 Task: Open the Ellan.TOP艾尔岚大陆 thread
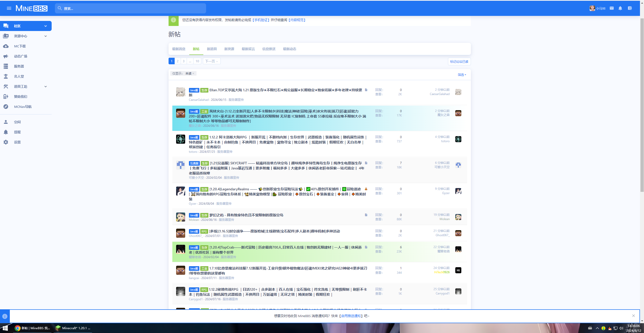(x=275, y=93)
